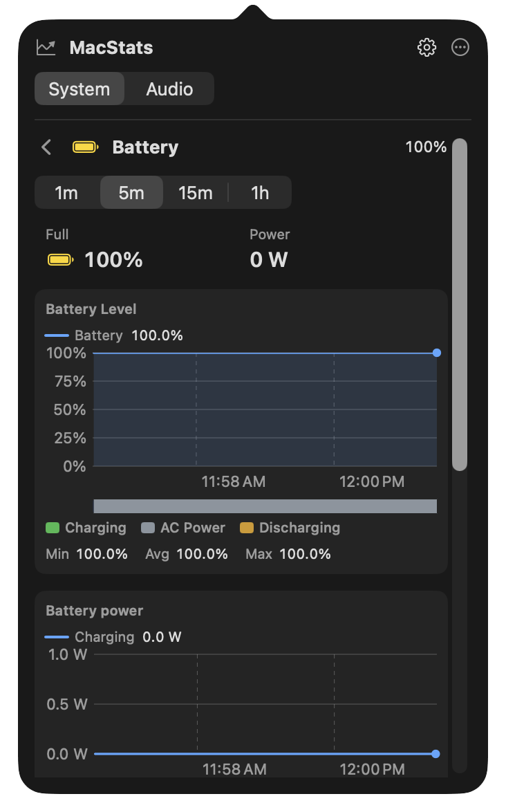
Task: Open MacStats settings gear
Action: click(427, 48)
